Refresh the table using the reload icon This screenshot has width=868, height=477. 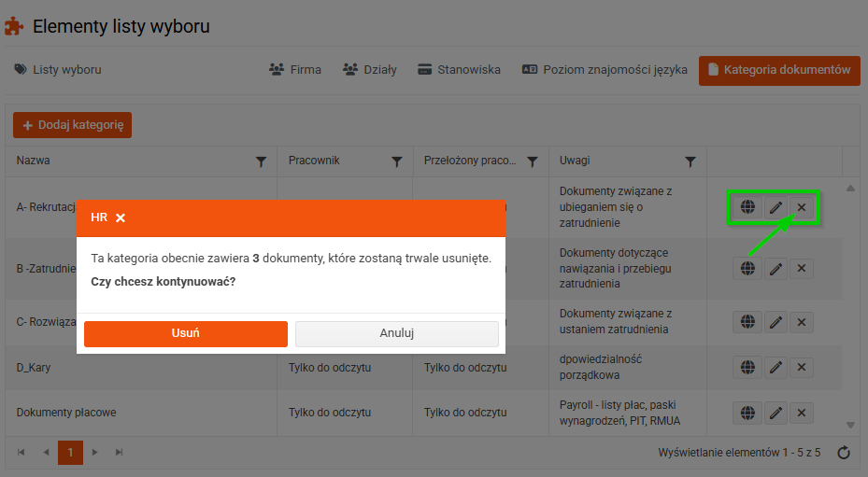(843, 453)
